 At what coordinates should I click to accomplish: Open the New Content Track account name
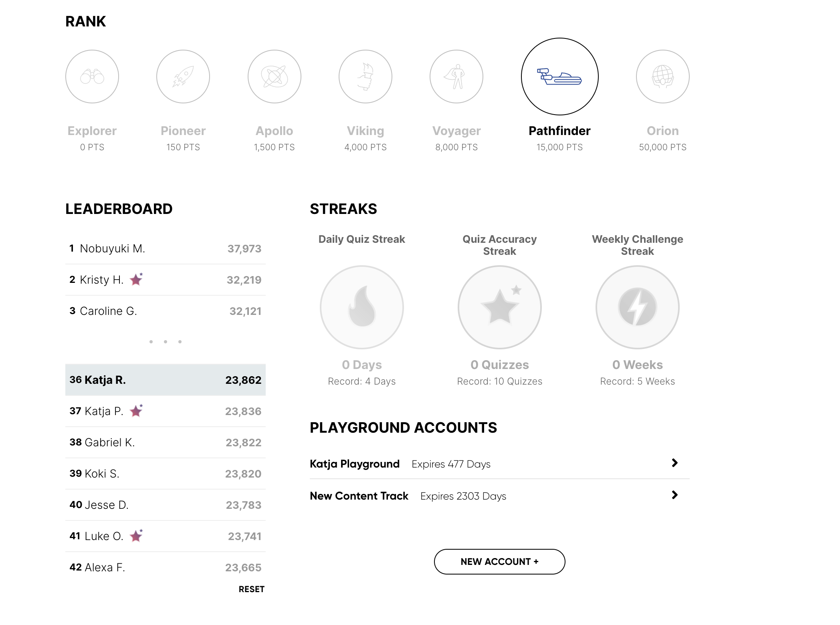[x=359, y=496]
